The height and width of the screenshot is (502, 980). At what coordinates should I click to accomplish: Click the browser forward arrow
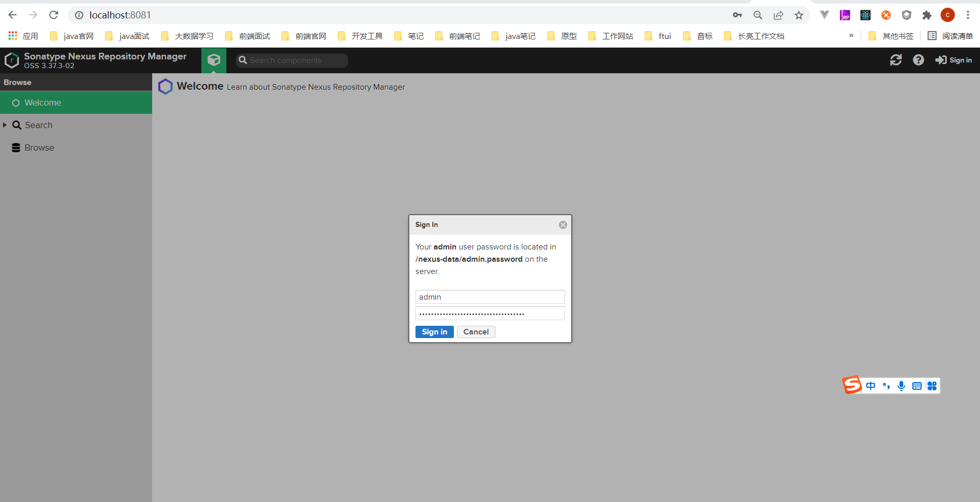pyautogui.click(x=33, y=15)
